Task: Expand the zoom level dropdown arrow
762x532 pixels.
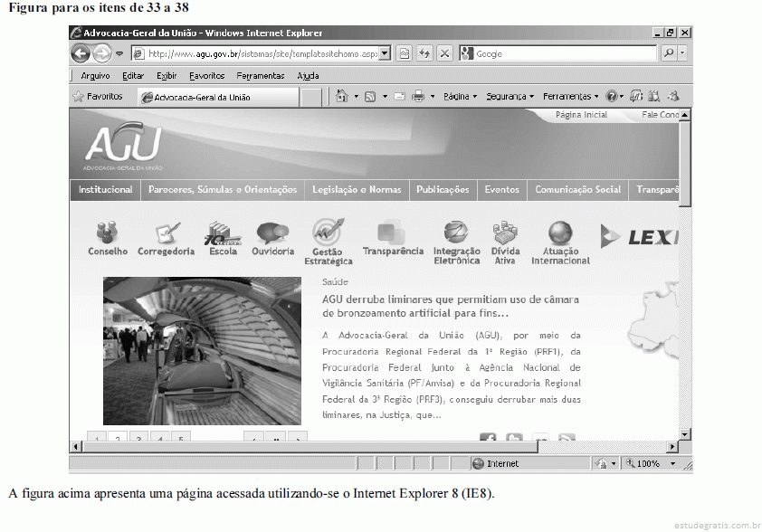Action: coord(673,464)
